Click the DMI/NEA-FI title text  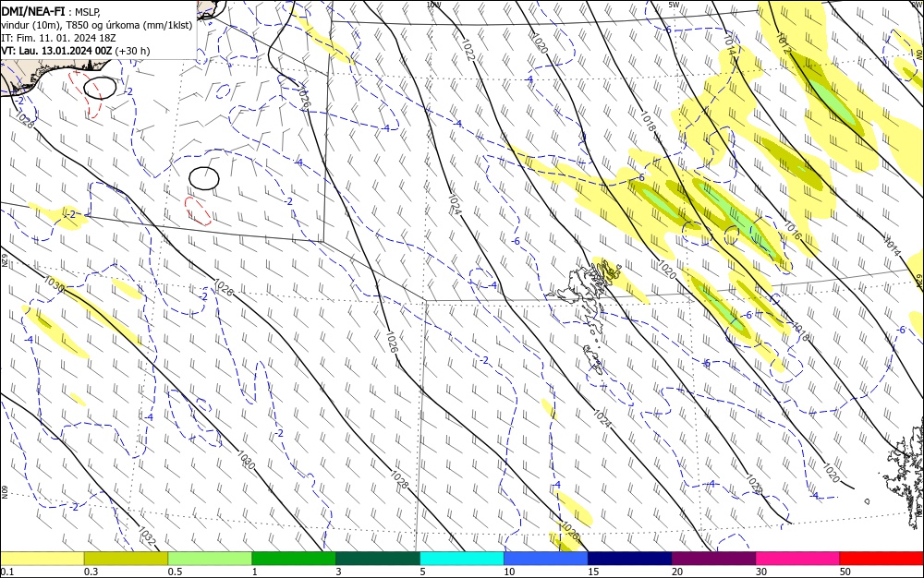click(x=33, y=12)
